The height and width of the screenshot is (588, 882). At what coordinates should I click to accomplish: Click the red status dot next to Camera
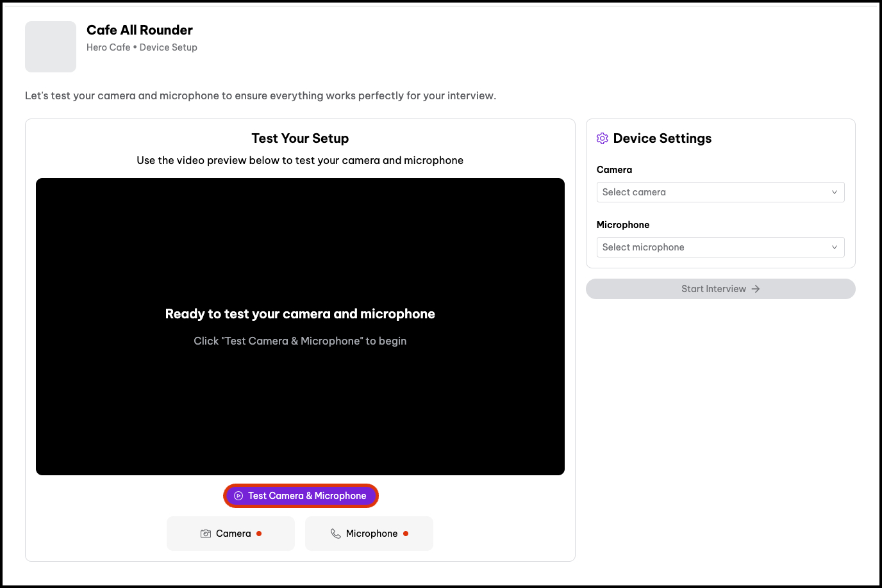259,532
